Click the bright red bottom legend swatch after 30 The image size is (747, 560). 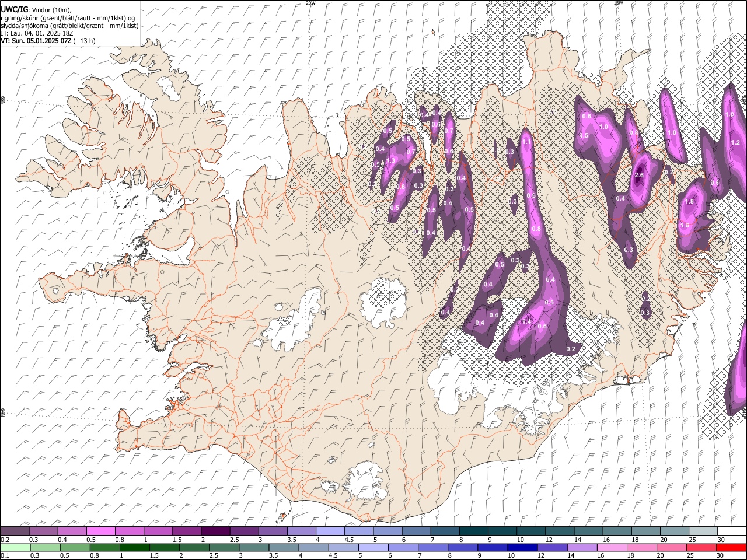pyautogui.click(x=731, y=547)
